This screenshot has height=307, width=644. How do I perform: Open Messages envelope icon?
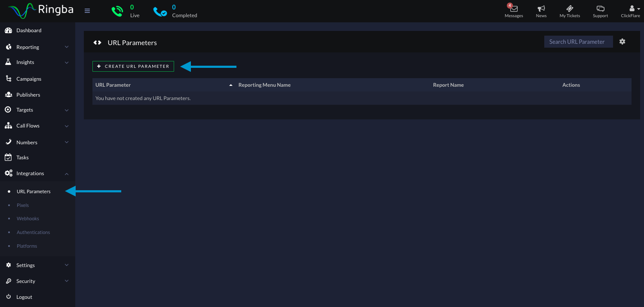point(514,8)
